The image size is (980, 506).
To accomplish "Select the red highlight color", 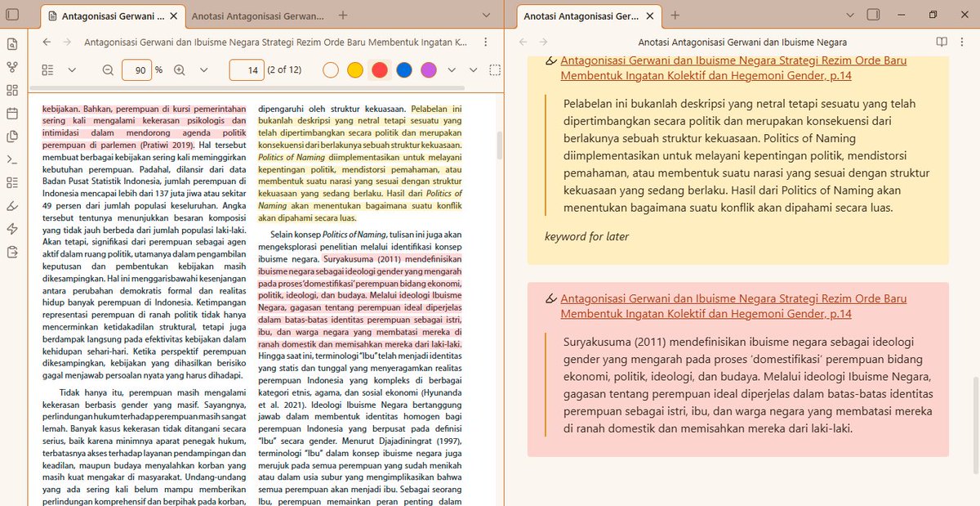I will coord(379,70).
